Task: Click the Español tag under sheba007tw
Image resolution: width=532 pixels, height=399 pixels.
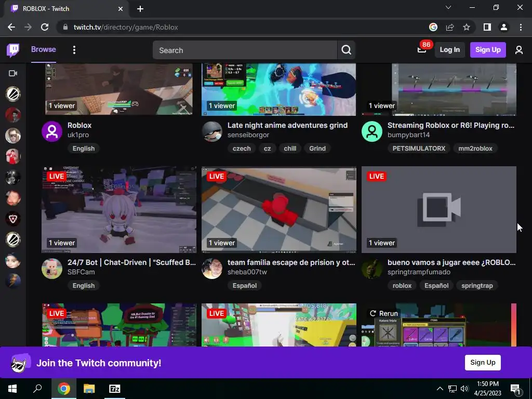Action: [x=245, y=285]
